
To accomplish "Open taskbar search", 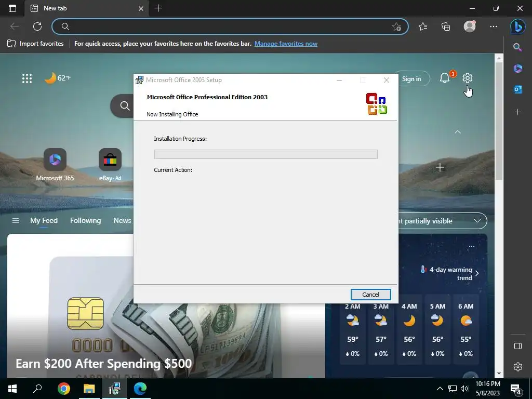I will (37, 389).
